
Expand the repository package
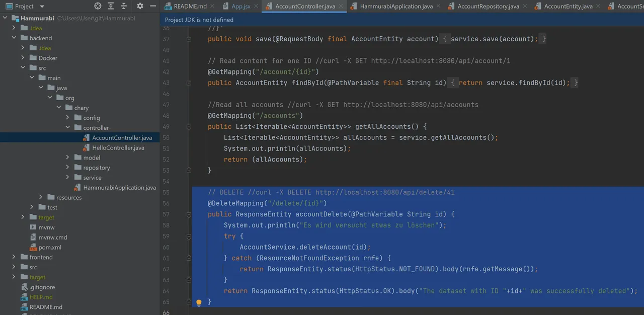tap(68, 168)
